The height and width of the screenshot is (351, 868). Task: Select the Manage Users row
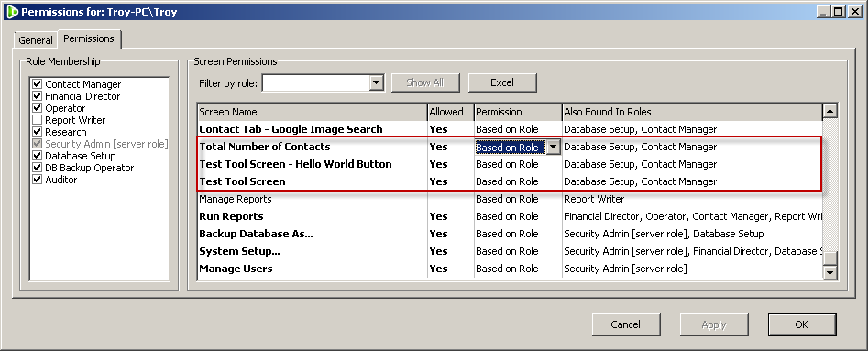click(510, 269)
